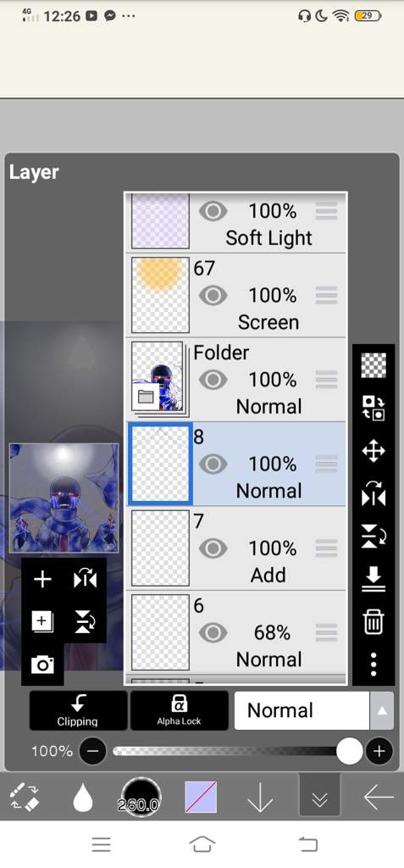
Task: Open the Normal blend mode dropdown
Action: (302, 710)
